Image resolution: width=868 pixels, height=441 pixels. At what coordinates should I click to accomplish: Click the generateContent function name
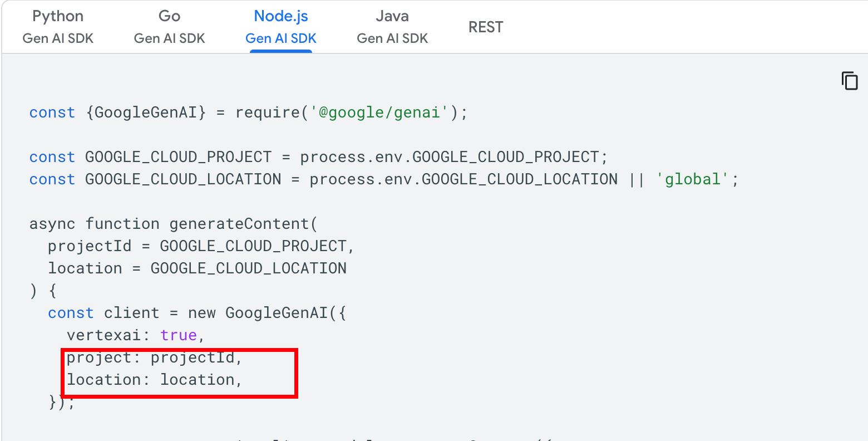(239, 224)
